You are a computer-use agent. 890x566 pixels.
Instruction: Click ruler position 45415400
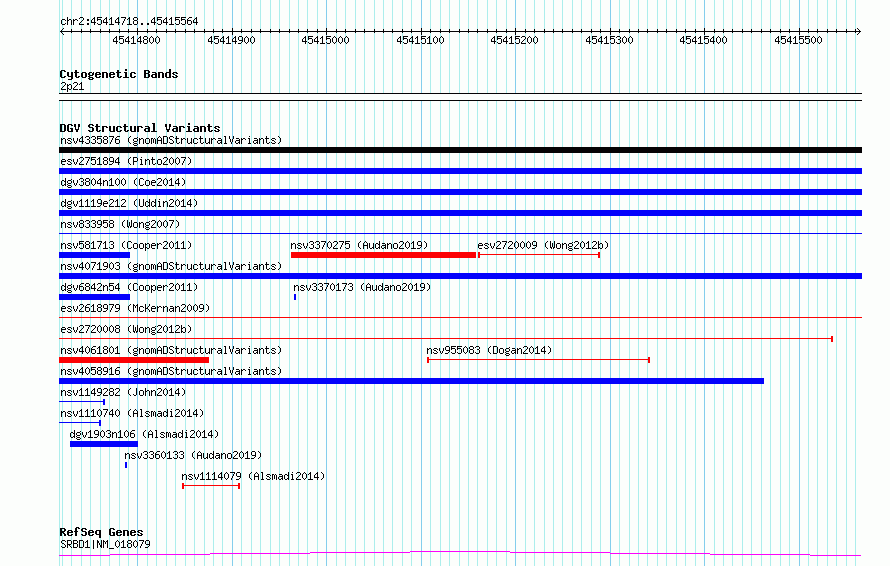tap(703, 40)
